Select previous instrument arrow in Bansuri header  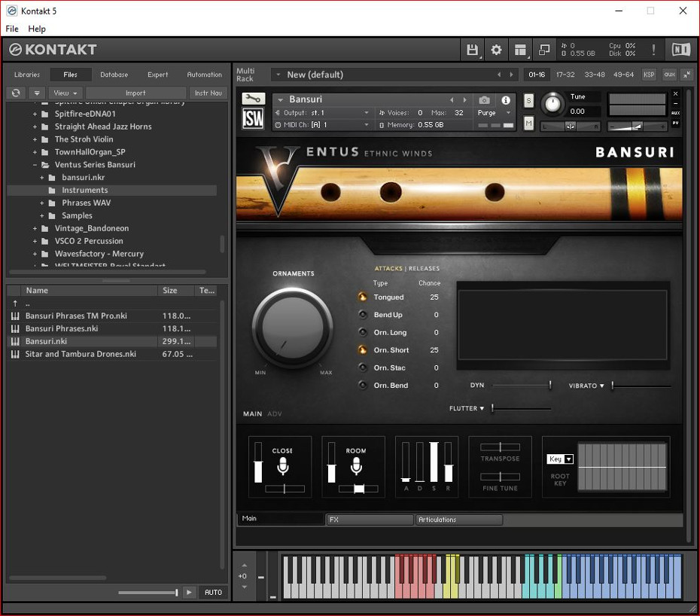(x=452, y=100)
